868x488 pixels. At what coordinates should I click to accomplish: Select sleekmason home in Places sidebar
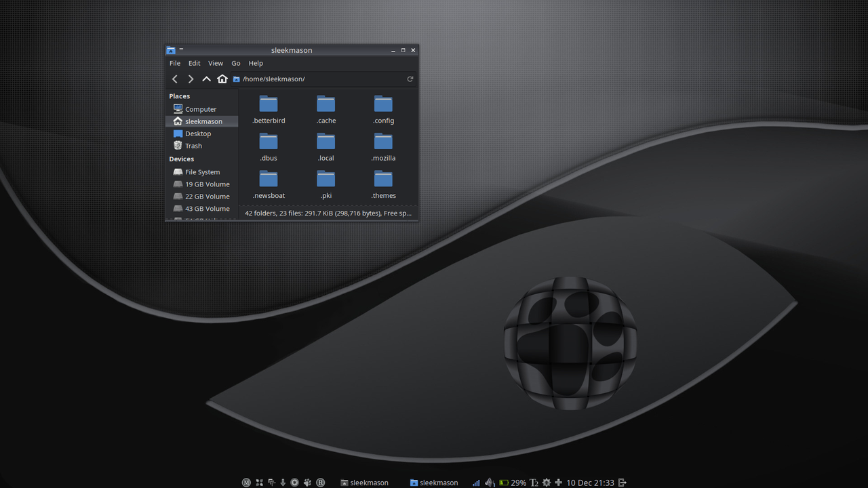[x=201, y=121]
